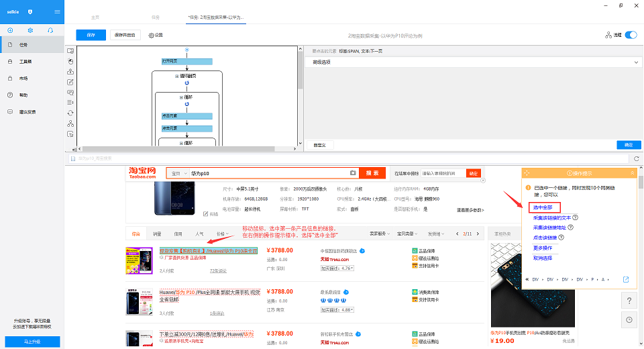Image resolution: width=644 pixels, height=349 pixels.
Task: Click the Taobao search box containing 华为p10
Action: click(x=269, y=173)
